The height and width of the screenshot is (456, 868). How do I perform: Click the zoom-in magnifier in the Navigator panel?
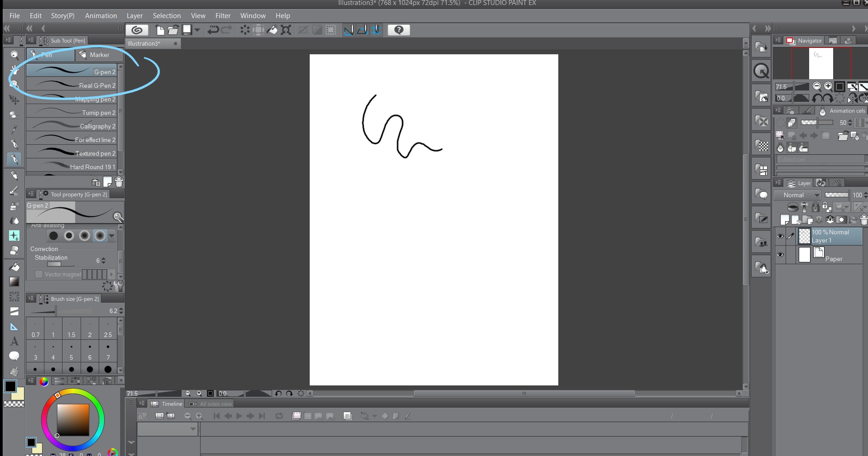[828, 86]
